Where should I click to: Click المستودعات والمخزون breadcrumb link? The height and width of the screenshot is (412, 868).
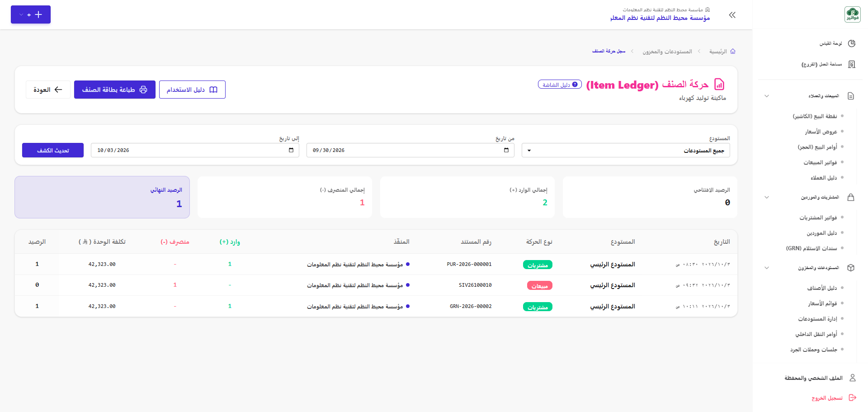pyautogui.click(x=667, y=52)
